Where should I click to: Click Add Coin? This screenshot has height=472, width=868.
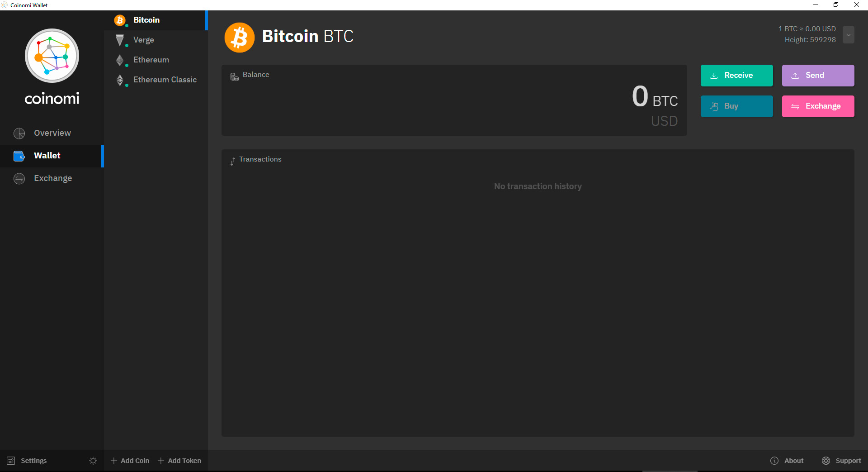tap(130, 461)
